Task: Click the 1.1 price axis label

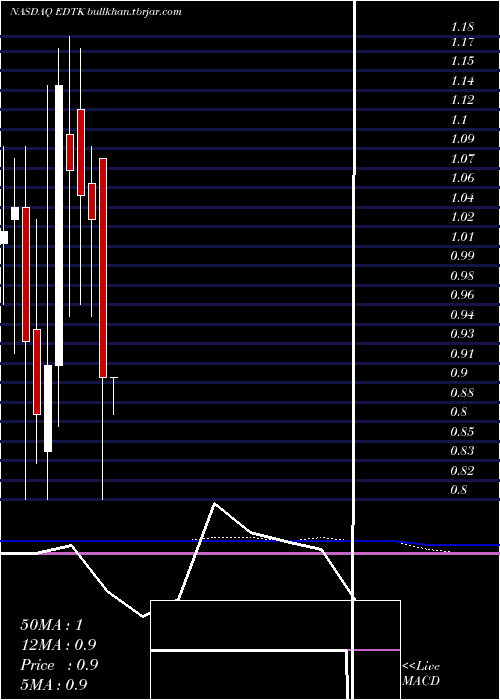Action: point(459,120)
